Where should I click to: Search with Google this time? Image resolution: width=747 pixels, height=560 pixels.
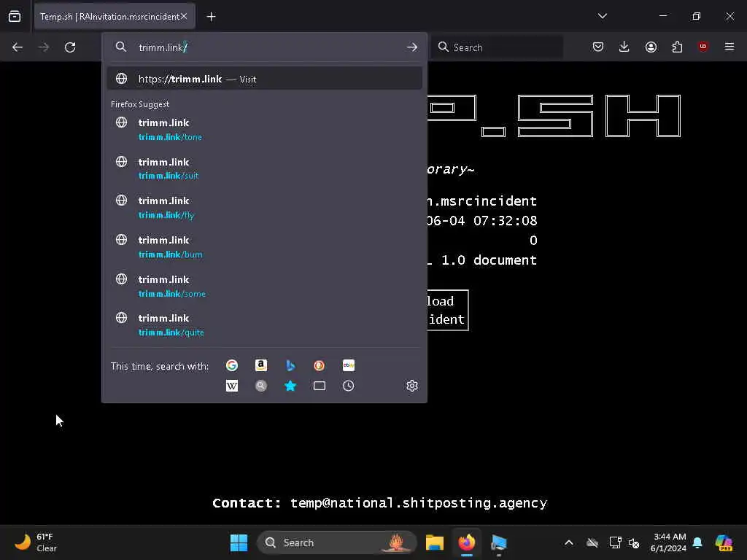point(232,365)
